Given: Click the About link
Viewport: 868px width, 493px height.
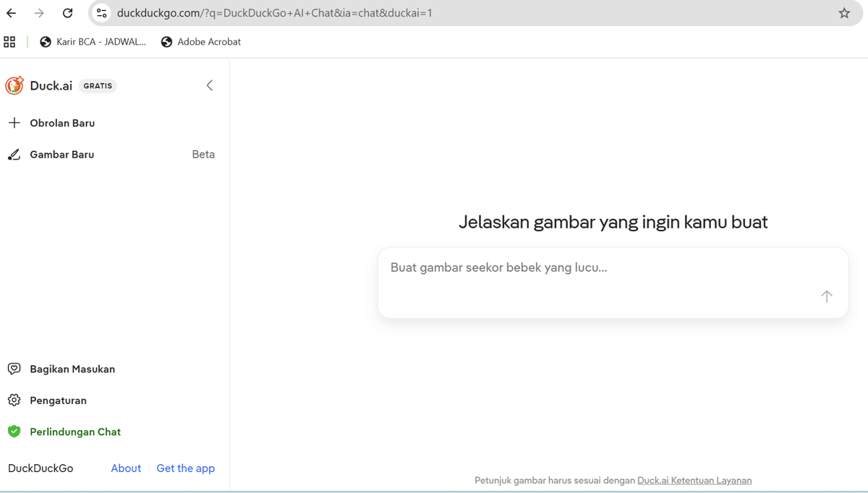Looking at the screenshot, I should 126,468.
